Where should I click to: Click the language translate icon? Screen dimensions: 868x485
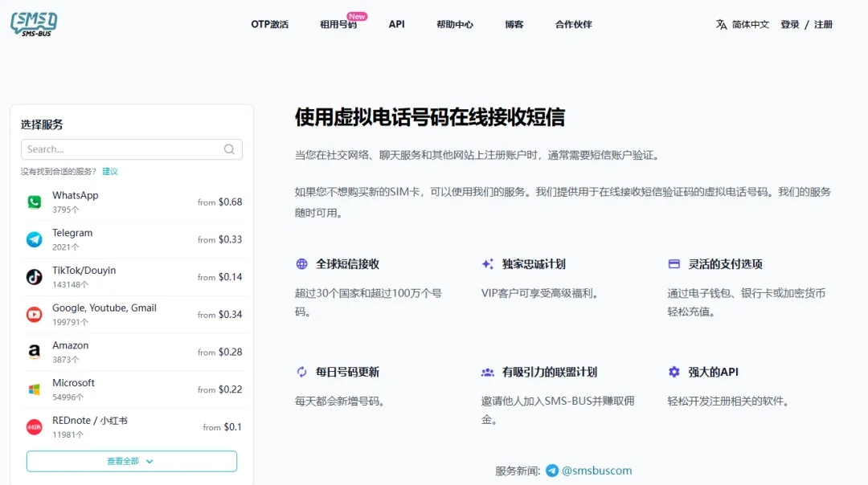pyautogui.click(x=721, y=25)
